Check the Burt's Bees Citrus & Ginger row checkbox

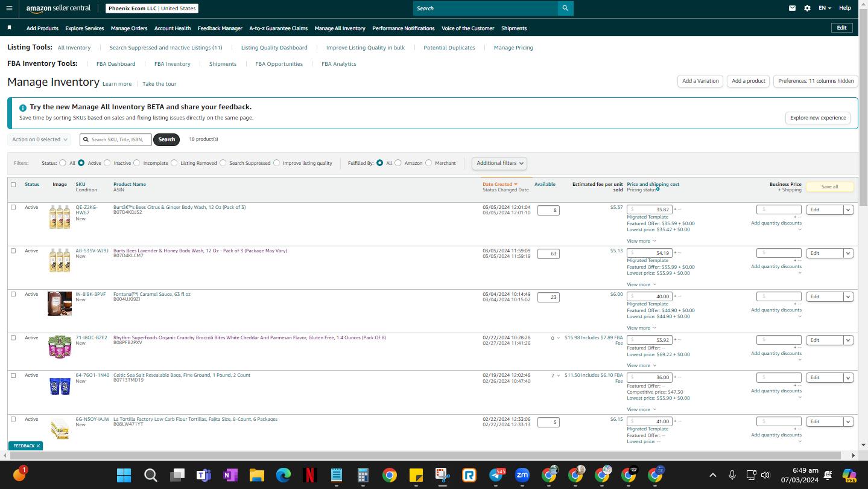13,207
